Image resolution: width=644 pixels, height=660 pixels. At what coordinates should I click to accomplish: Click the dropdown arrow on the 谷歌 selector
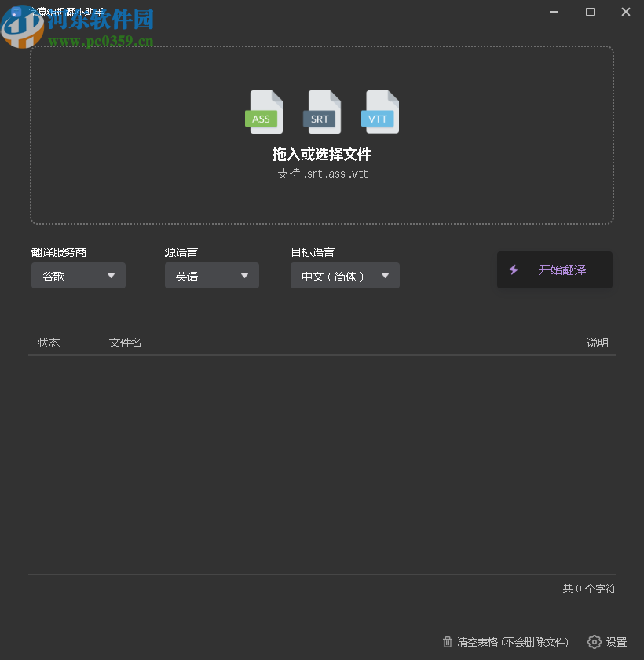112,275
